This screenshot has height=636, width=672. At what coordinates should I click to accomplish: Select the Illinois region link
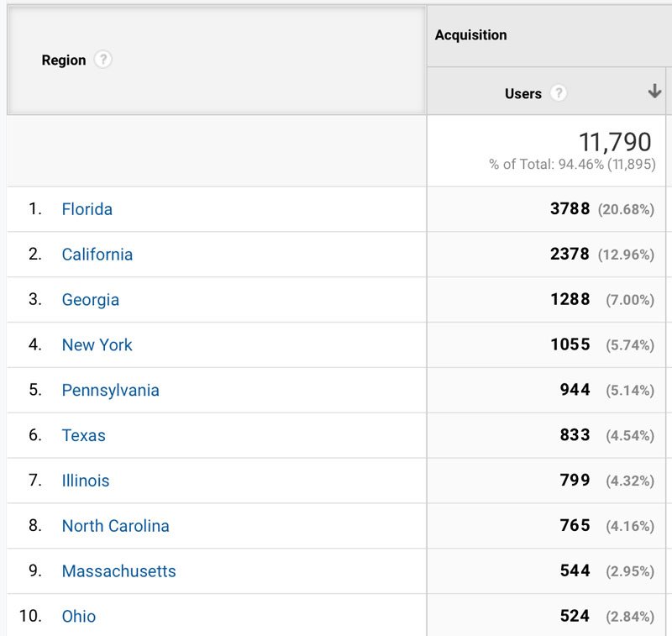click(x=86, y=481)
